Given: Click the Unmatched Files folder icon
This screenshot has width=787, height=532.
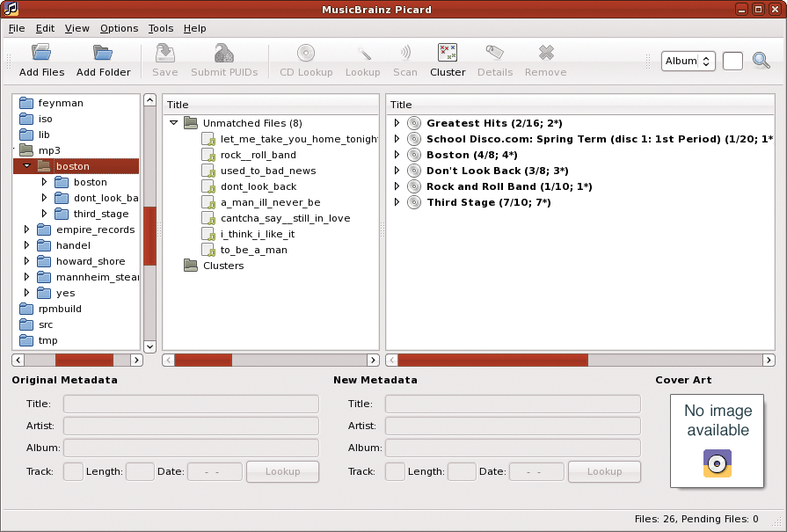Looking at the screenshot, I should coord(191,122).
